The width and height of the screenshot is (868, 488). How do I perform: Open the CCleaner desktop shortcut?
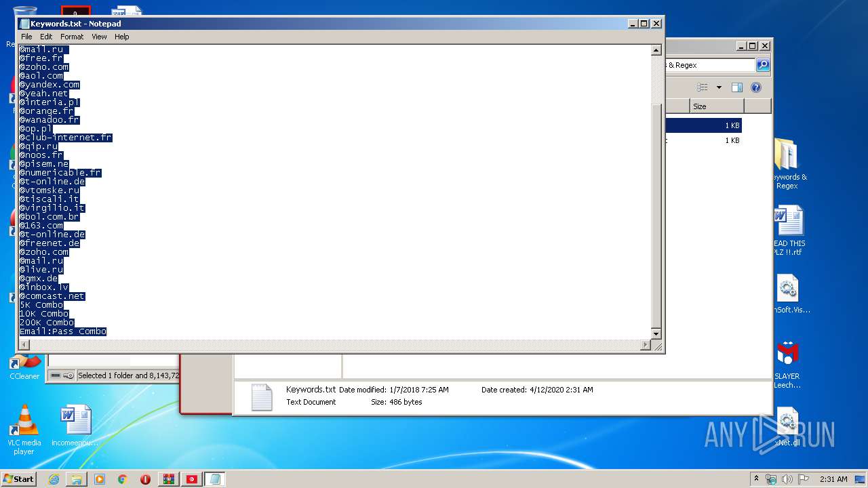(x=24, y=367)
